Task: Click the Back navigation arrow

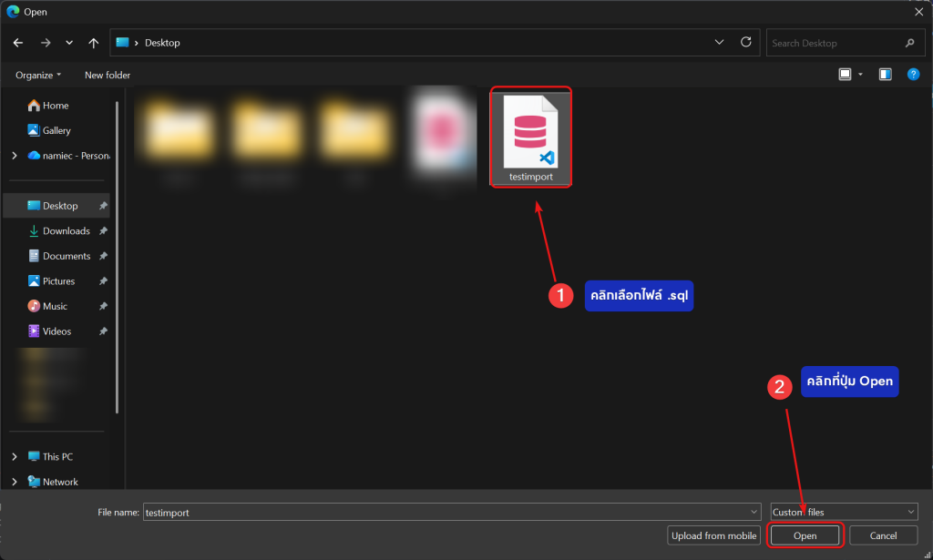Action: coord(18,43)
